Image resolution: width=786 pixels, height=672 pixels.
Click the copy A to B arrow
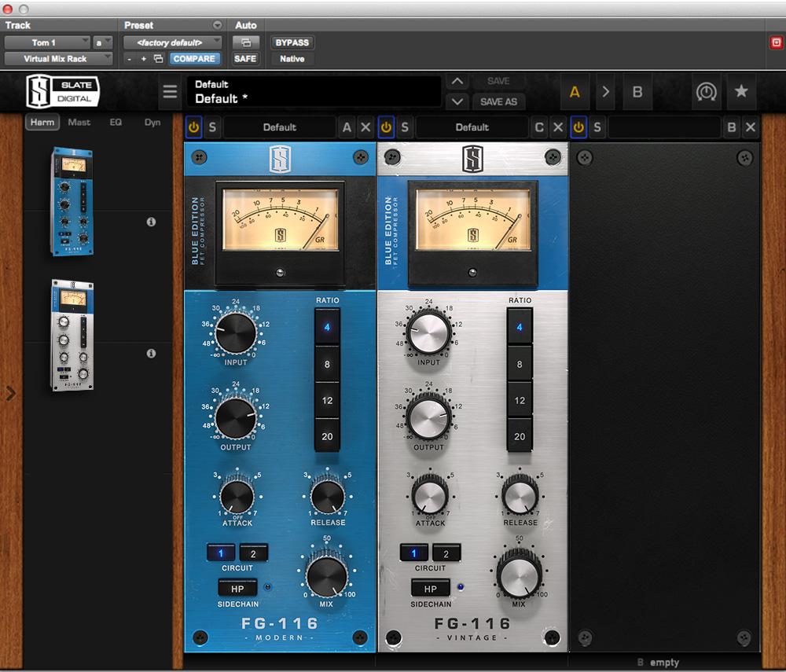click(605, 92)
